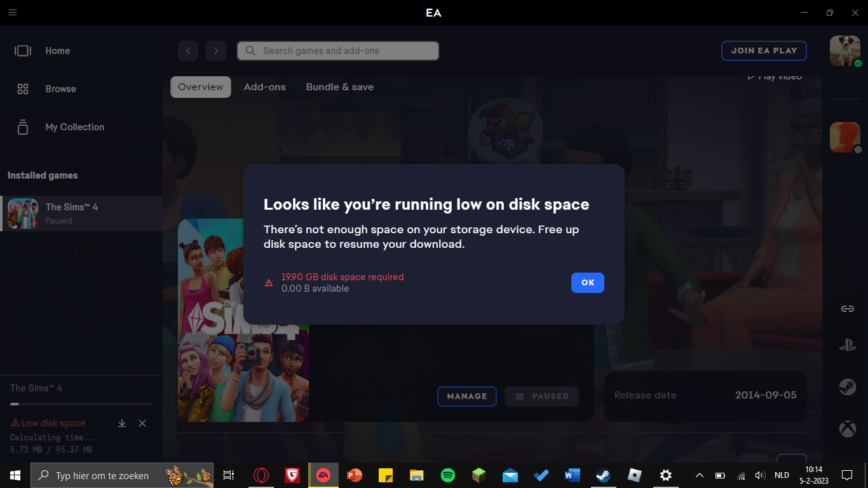
Task: Resume download via download arrow icon
Action: [122, 423]
